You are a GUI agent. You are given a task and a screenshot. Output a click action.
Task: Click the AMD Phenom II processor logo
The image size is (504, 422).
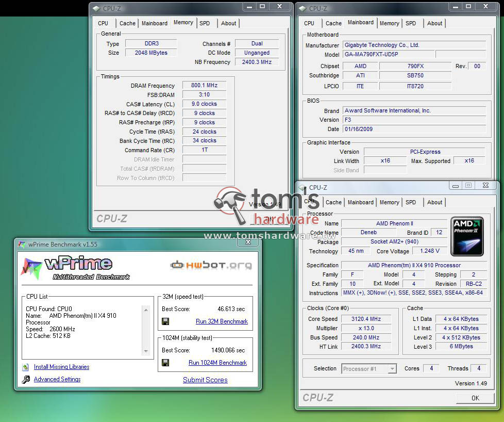click(467, 236)
